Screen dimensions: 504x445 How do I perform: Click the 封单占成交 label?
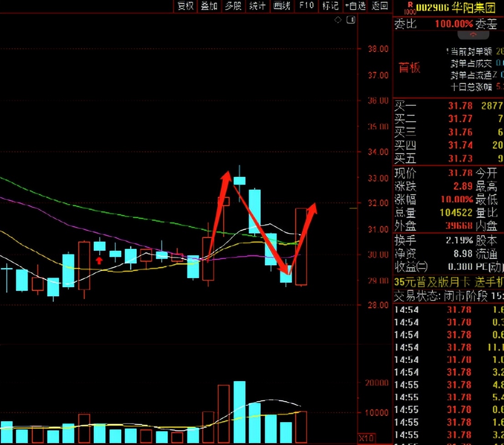pos(471,63)
